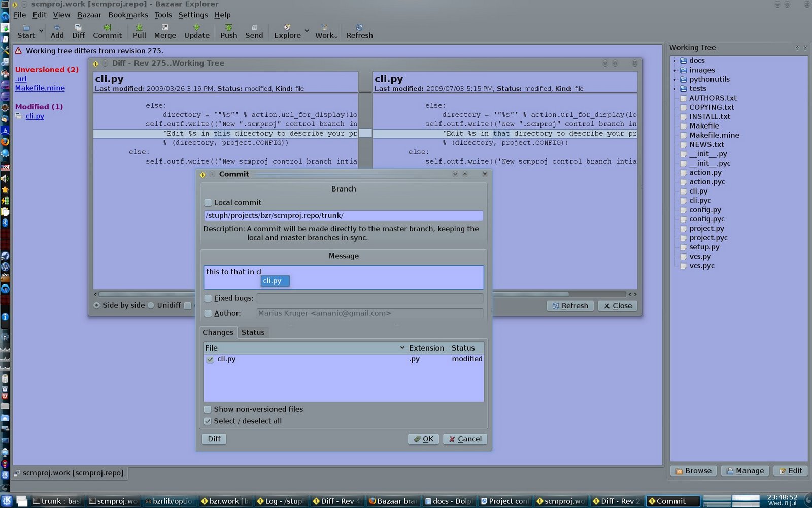Open the Bookmarks menu
The height and width of the screenshot is (508, 812).
[128, 15]
